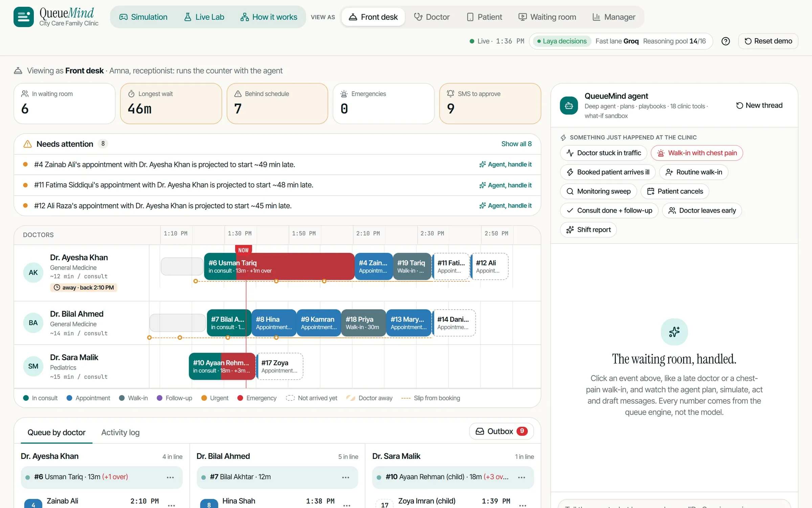Viewport: 812px width, 508px height.
Task: Click the QueueMind logo icon
Action: [24, 17]
